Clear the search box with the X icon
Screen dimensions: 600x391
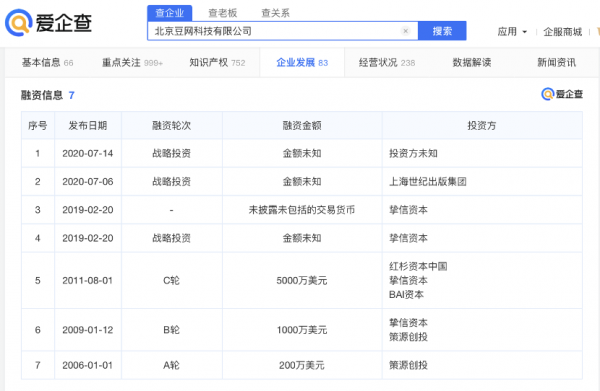(x=405, y=31)
